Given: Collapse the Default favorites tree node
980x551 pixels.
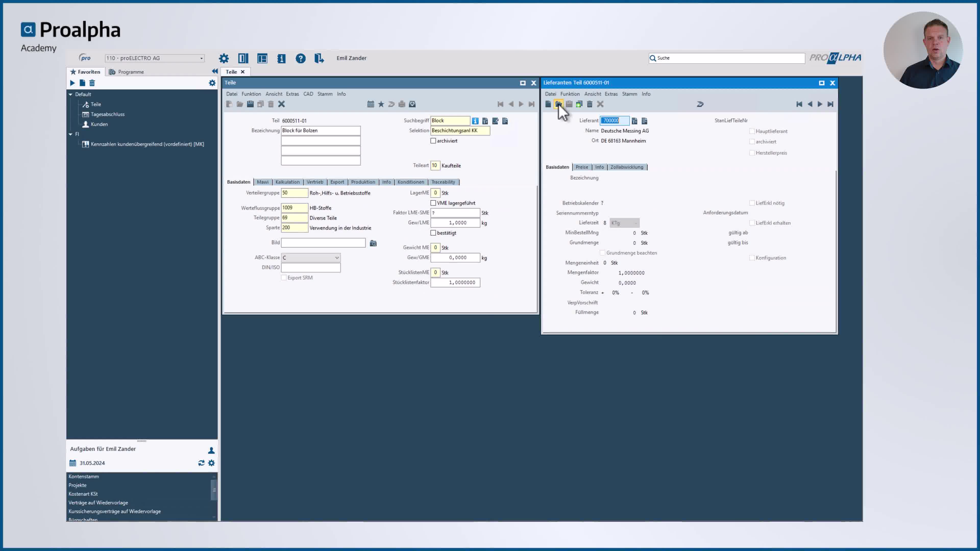Looking at the screenshot, I should (x=70, y=94).
